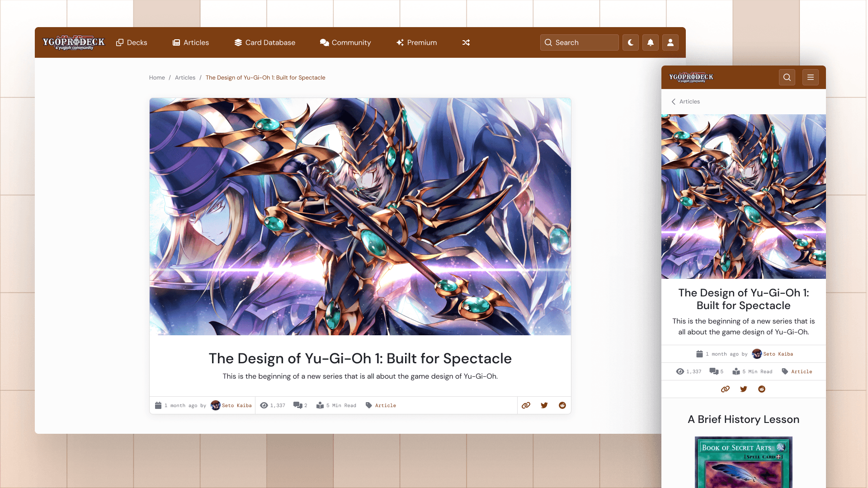This screenshot has width=868, height=488.
Task: Share article on Reddit in desktop view
Action: click(x=562, y=405)
